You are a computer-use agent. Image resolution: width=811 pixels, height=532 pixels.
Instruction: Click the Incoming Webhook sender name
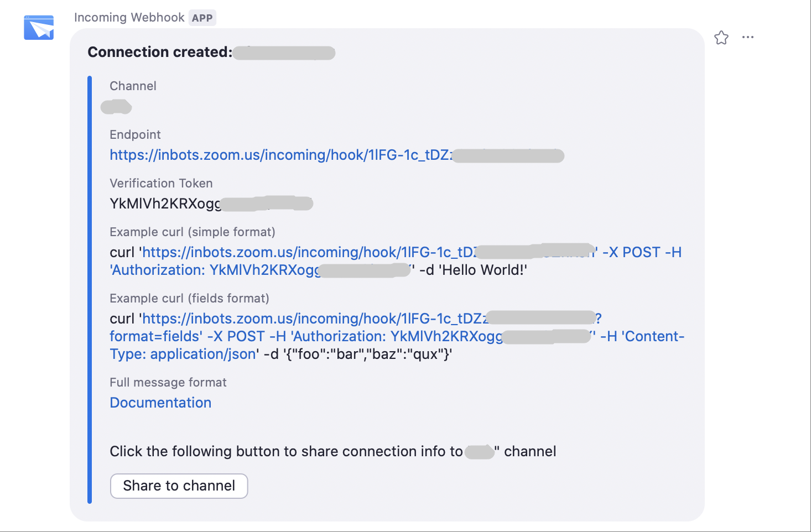(x=129, y=18)
